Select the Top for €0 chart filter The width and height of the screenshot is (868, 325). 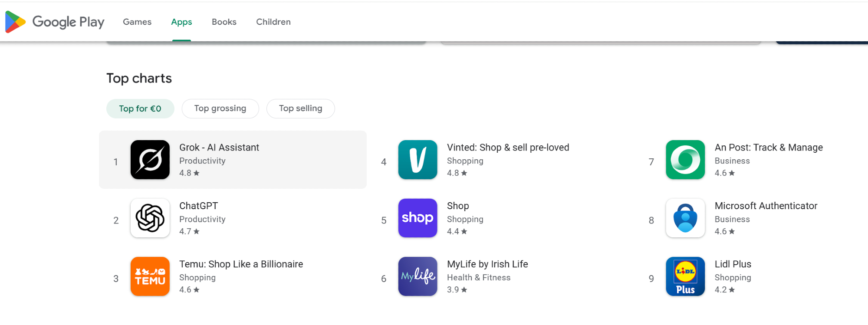coord(140,108)
